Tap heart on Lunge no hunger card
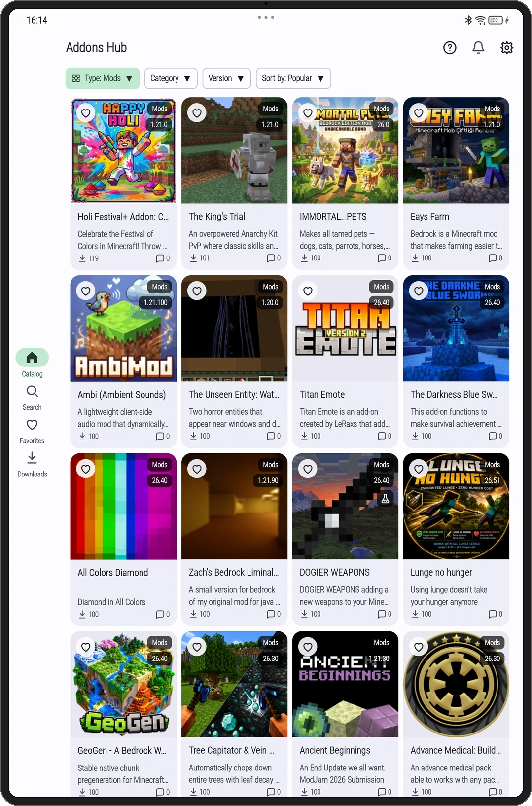The width and height of the screenshot is (532, 806). [419, 469]
